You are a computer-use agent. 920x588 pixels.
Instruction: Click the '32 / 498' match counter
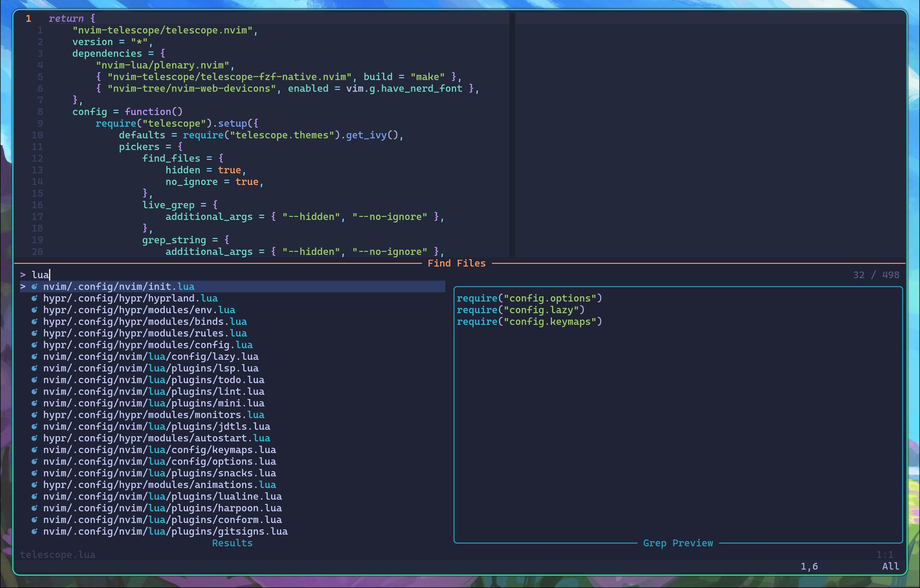click(x=876, y=275)
